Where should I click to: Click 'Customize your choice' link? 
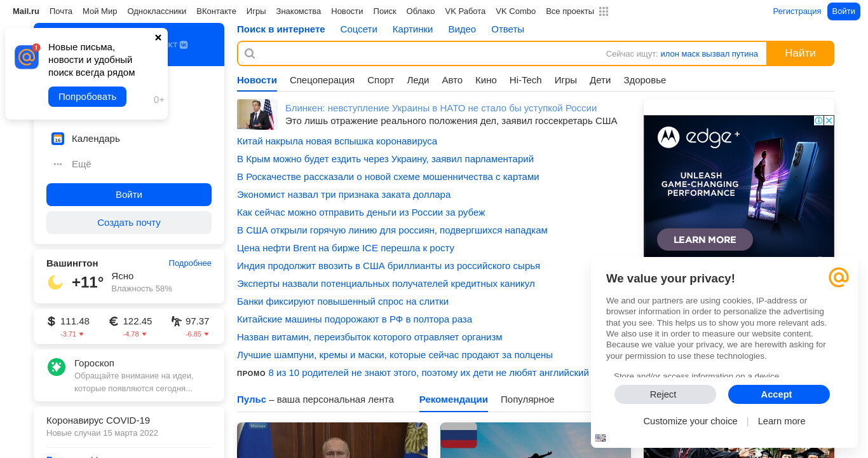click(690, 421)
